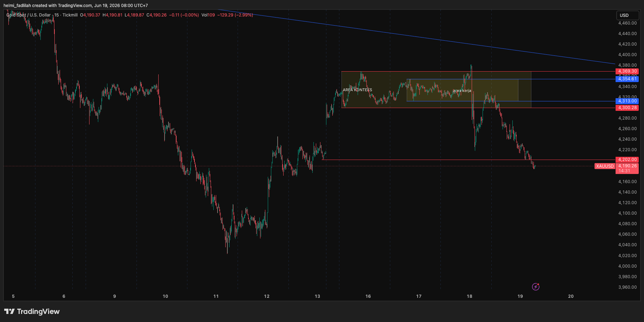Click the Gold Spot / U.S. Dollar title
644x322 pixels.
(28, 15)
